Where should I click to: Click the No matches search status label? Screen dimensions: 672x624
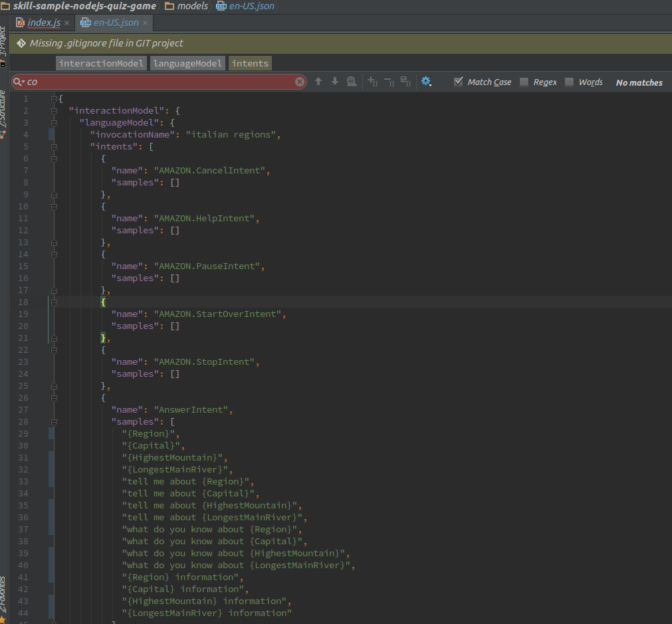tap(639, 82)
